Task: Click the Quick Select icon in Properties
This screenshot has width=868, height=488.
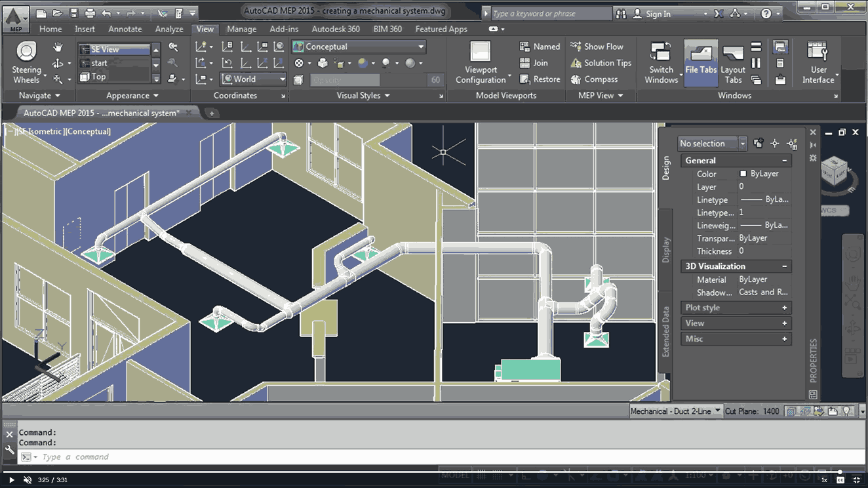Action: (x=792, y=144)
